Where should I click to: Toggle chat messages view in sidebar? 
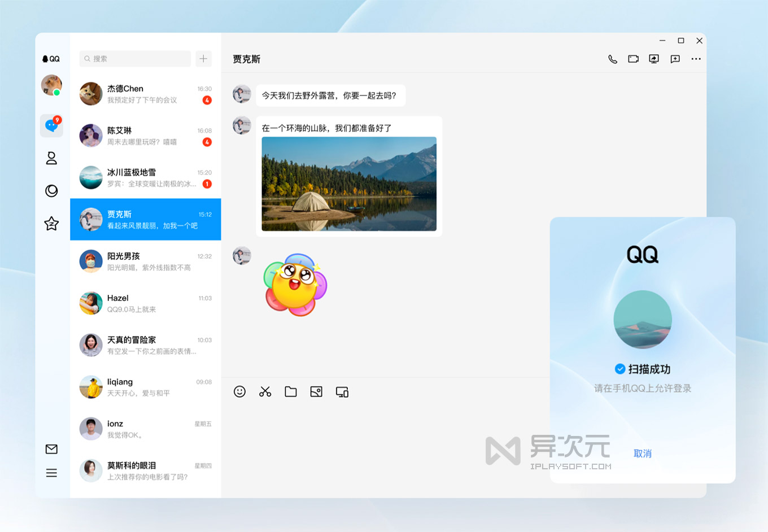coord(51,125)
